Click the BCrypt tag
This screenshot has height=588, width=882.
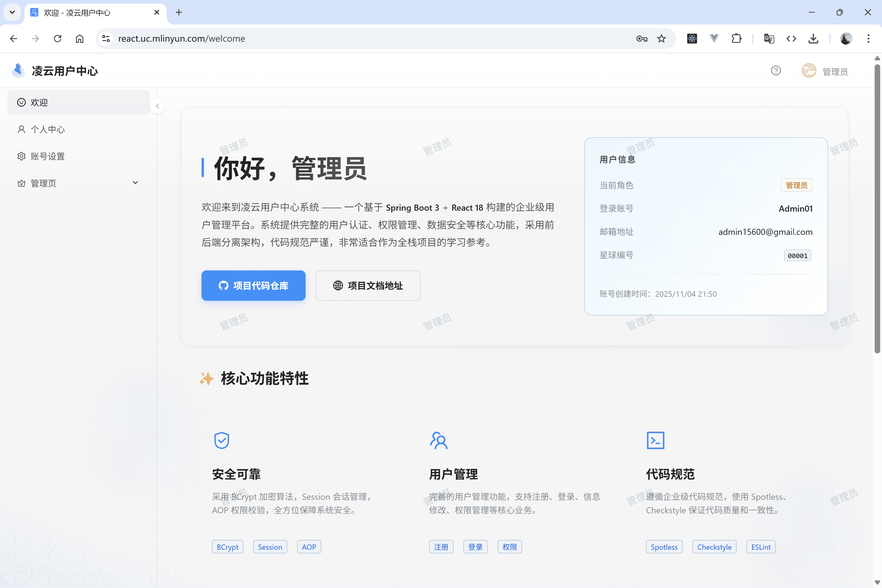[228, 547]
